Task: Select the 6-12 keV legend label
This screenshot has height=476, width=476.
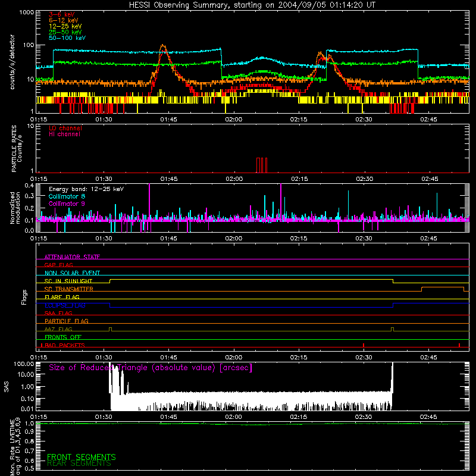Action: point(64,20)
